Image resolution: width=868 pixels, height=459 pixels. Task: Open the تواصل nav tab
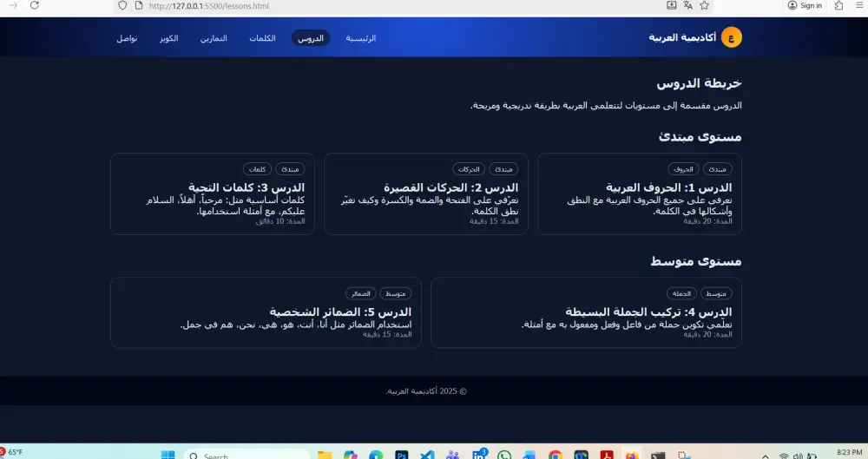(x=127, y=38)
